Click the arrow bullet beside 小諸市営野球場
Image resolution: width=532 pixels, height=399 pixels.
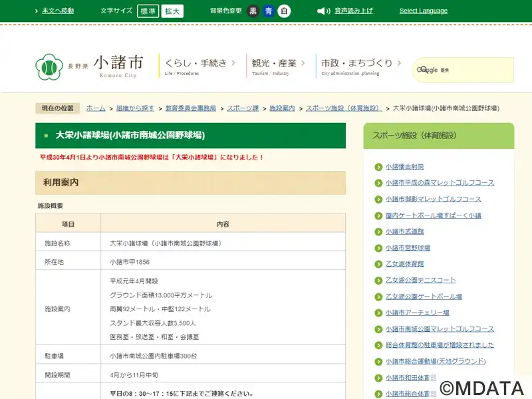[378, 248]
